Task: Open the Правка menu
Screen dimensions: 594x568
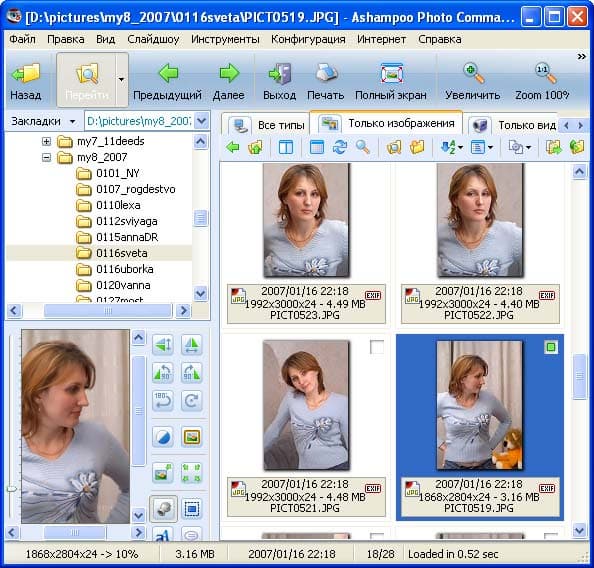Action: tap(66, 39)
